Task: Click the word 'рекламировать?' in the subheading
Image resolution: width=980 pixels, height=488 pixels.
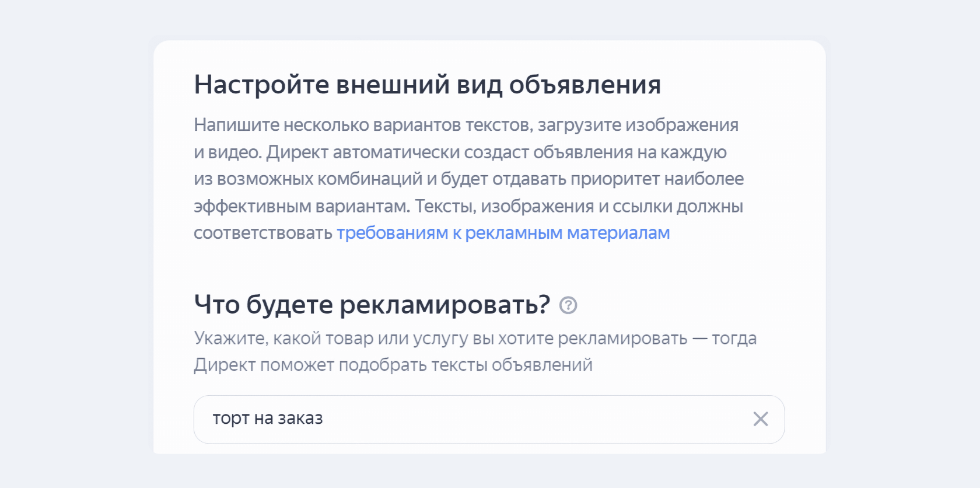Action: (444, 305)
